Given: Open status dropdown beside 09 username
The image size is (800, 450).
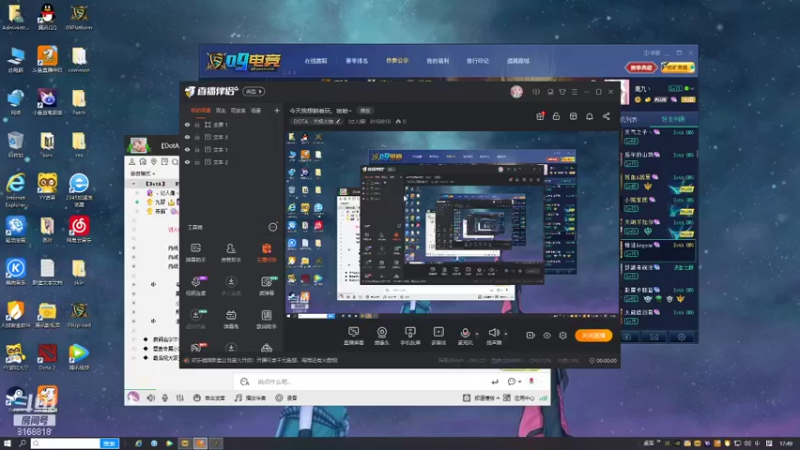Looking at the screenshot, I should pos(692,89).
